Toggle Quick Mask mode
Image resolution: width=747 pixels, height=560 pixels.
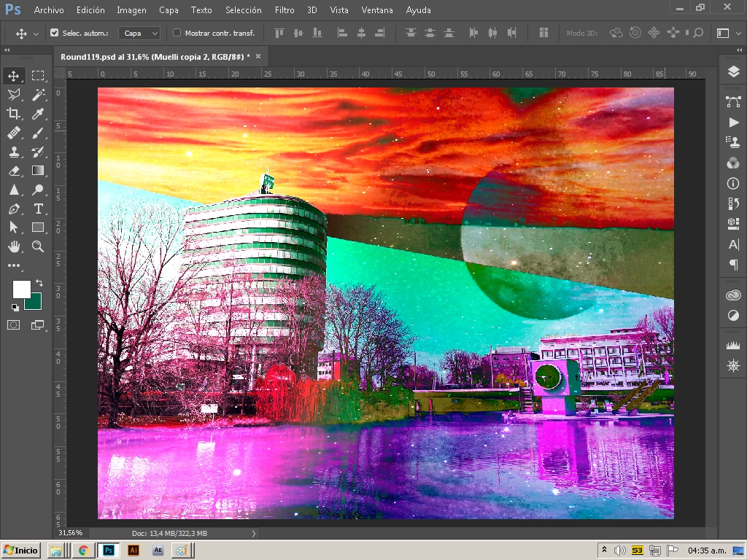[x=13, y=325]
